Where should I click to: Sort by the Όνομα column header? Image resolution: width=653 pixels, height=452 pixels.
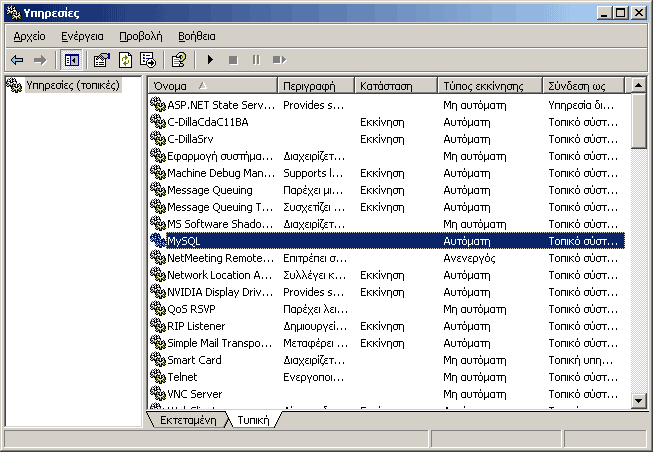pos(212,86)
